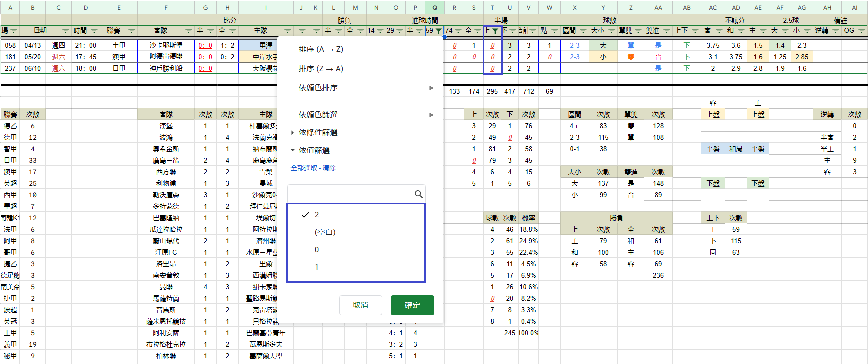Image resolution: width=868 pixels, height=364 pixels.
Task: Choose 排序 (A → Z) from the menu
Action: point(321,49)
